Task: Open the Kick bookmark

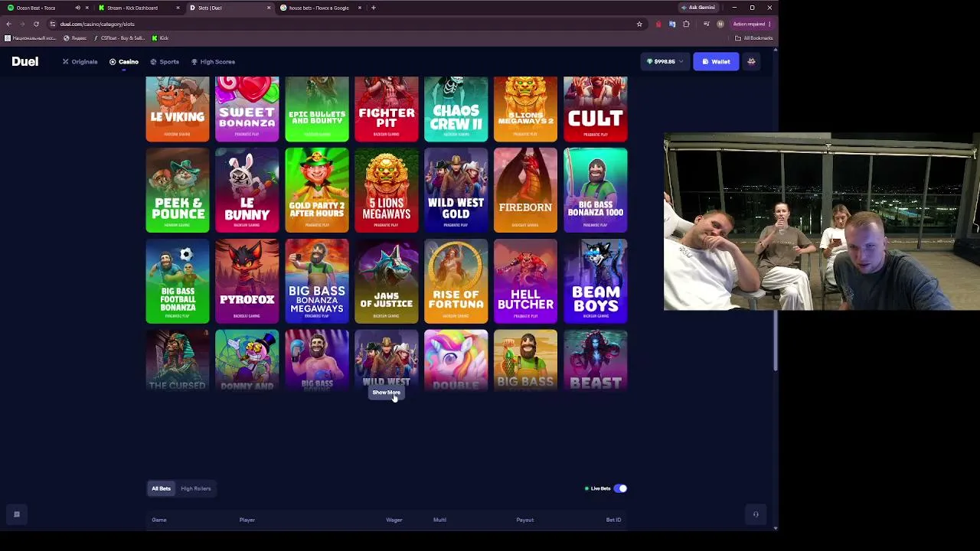Action: click(160, 37)
